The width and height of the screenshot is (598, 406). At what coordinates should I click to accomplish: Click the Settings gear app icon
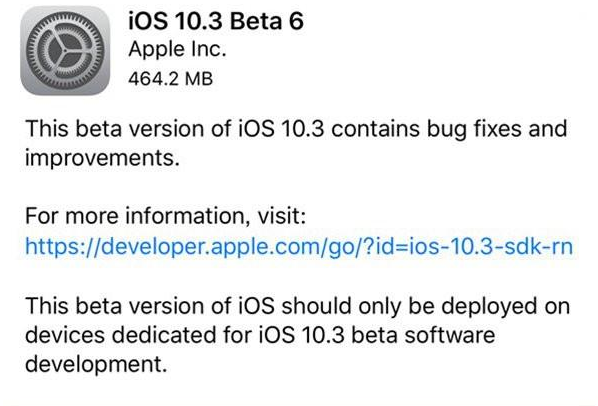click(x=65, y=51)
